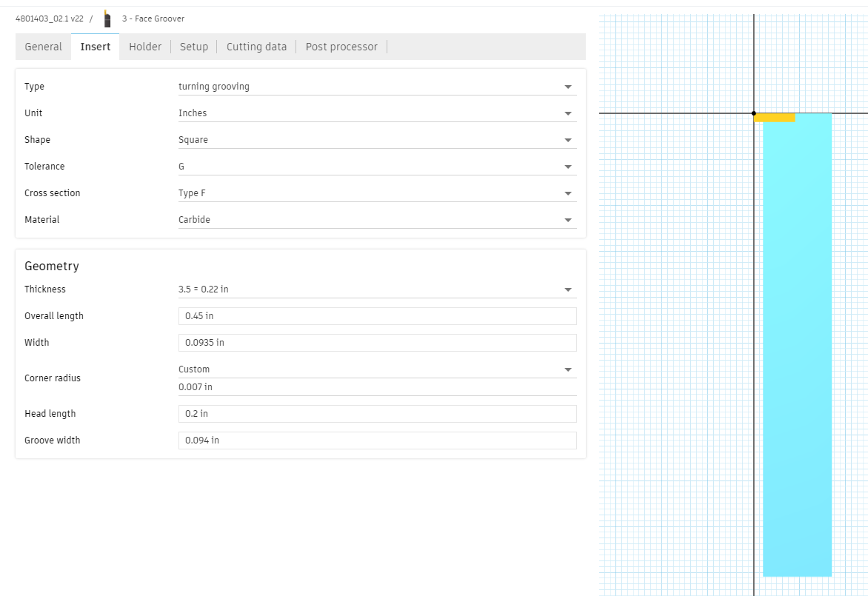The height and width of the screenshot is (596, 868).
Task: Click the black origin point in preview
Action: [754, 113]
